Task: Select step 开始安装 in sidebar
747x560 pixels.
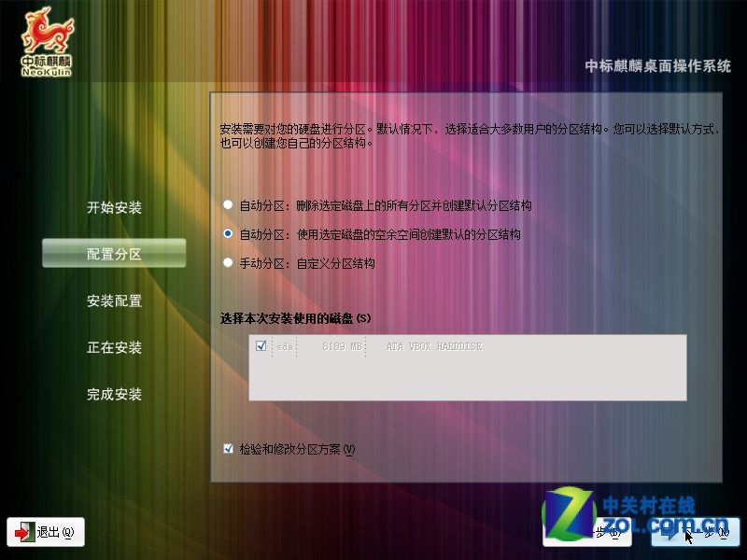Action: coord(114,207)
